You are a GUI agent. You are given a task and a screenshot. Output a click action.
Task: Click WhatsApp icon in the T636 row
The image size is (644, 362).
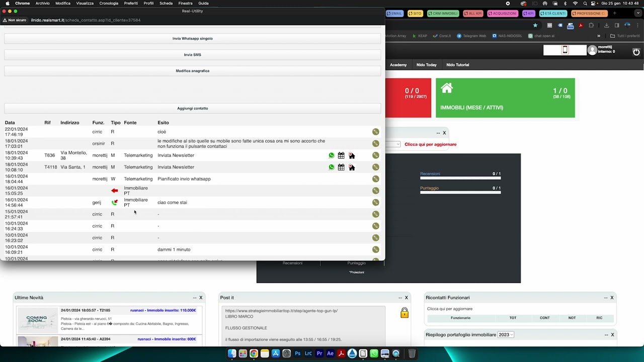coord(331,155)
